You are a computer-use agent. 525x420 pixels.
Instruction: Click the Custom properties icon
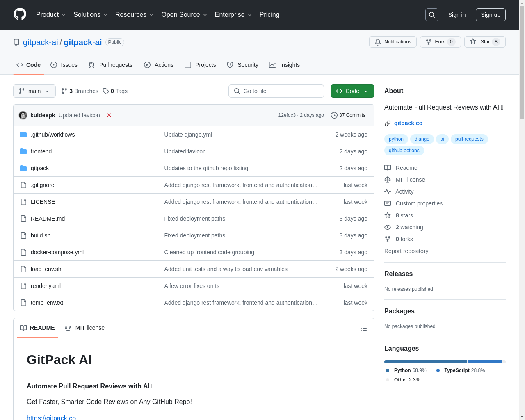coord(388,203)
